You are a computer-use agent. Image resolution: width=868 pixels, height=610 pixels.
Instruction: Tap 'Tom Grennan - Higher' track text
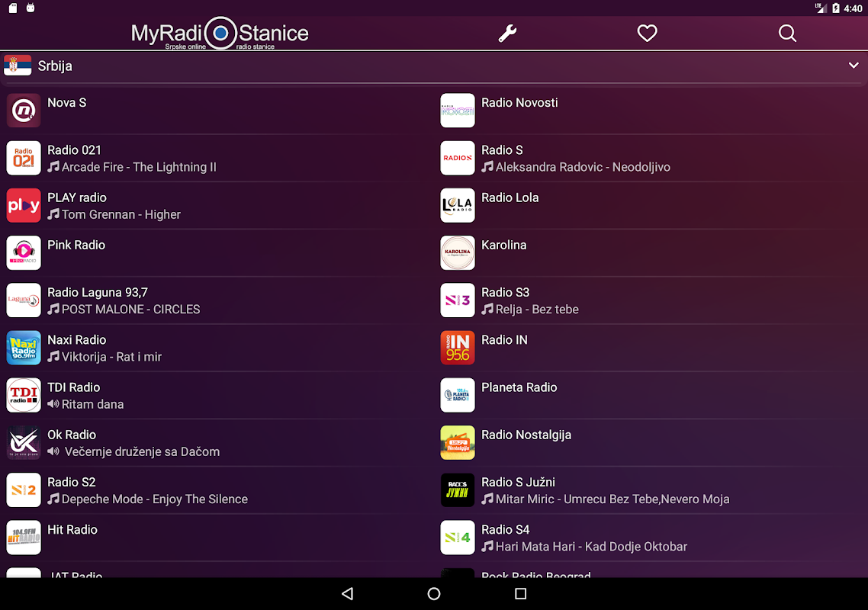pos(121,215)
